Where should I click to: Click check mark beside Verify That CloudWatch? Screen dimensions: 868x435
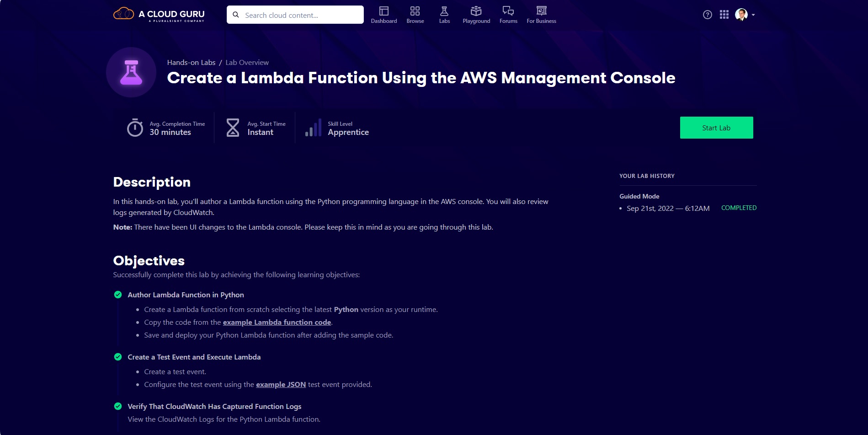click(x=118, y=406)
